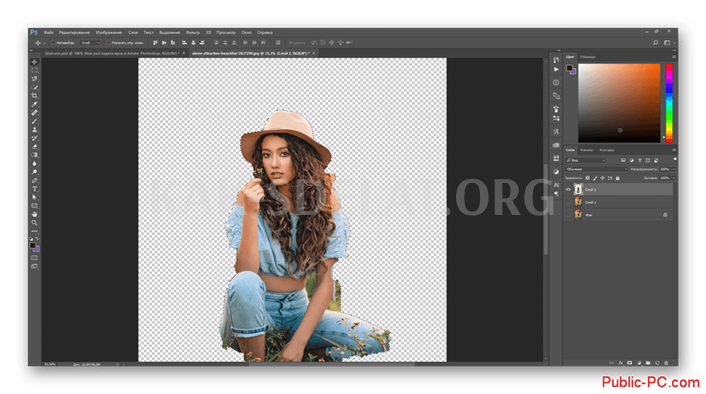This screenshot has height=394, width=706.
Task: Toggle lock all padlock in Layers panel
Action: (x=618, y=178)
